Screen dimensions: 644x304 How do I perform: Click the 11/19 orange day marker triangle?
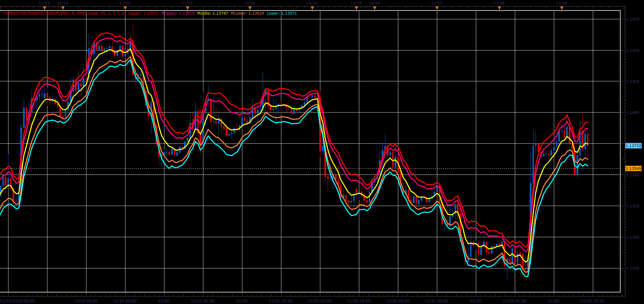(63, 8)
